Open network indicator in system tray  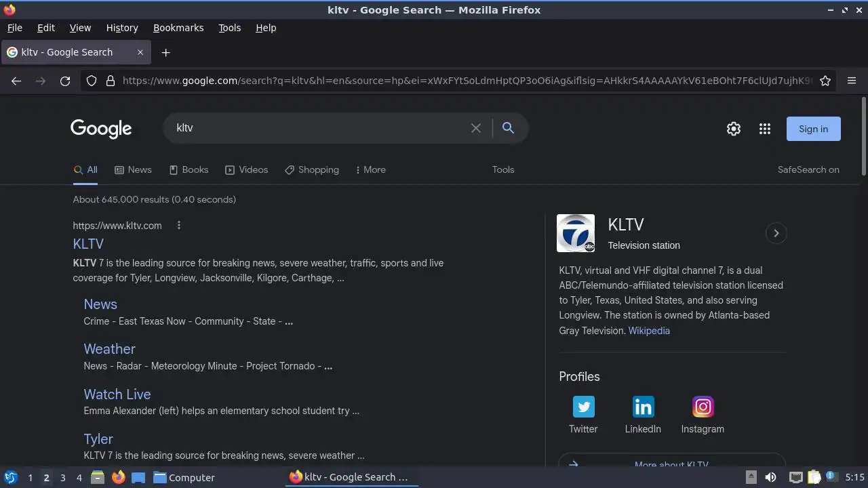point(796,477)
